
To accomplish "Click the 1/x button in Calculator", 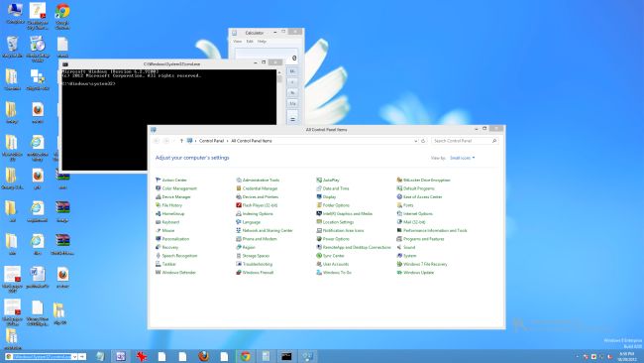I will pyautogui.click(x=292, y=103).
